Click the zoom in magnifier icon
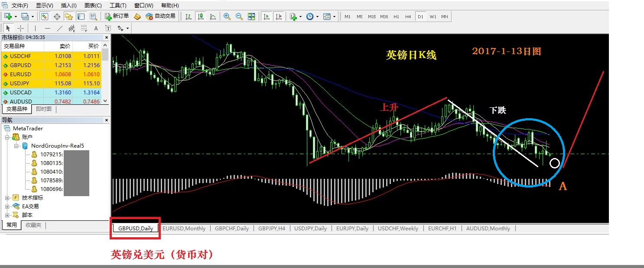The height and width of the screenshot is (268, 644). point(227,16)
